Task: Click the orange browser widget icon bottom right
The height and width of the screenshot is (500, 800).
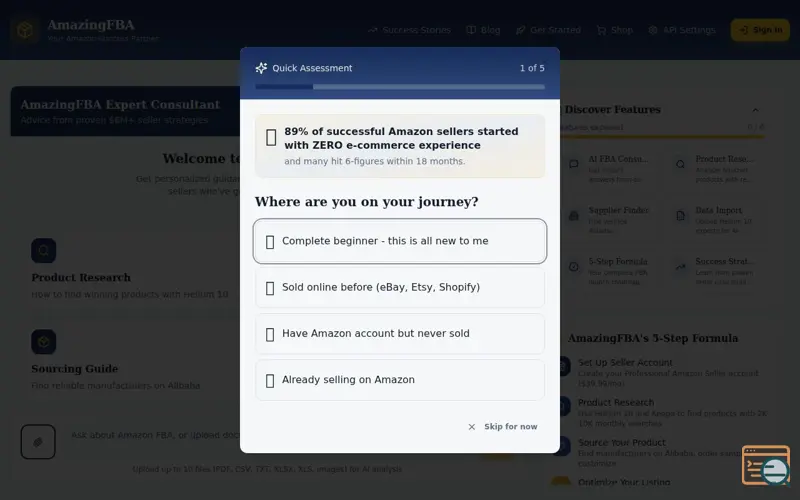Action: 766,465
